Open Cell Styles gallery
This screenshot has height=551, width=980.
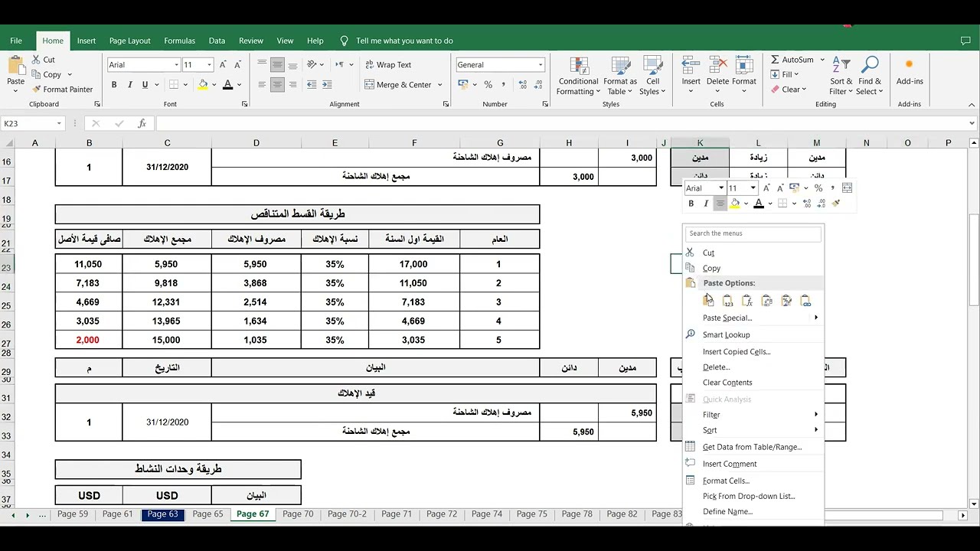point(652,76)
